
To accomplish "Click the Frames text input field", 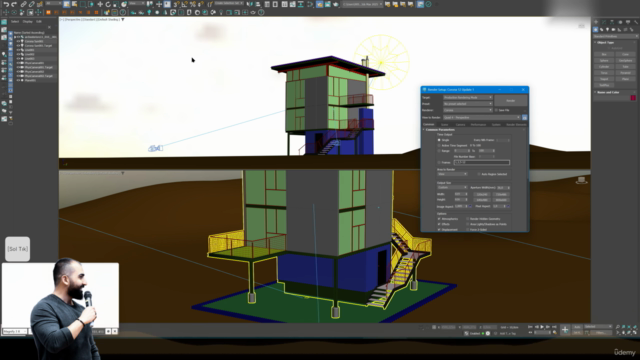I will pos(482,162).
